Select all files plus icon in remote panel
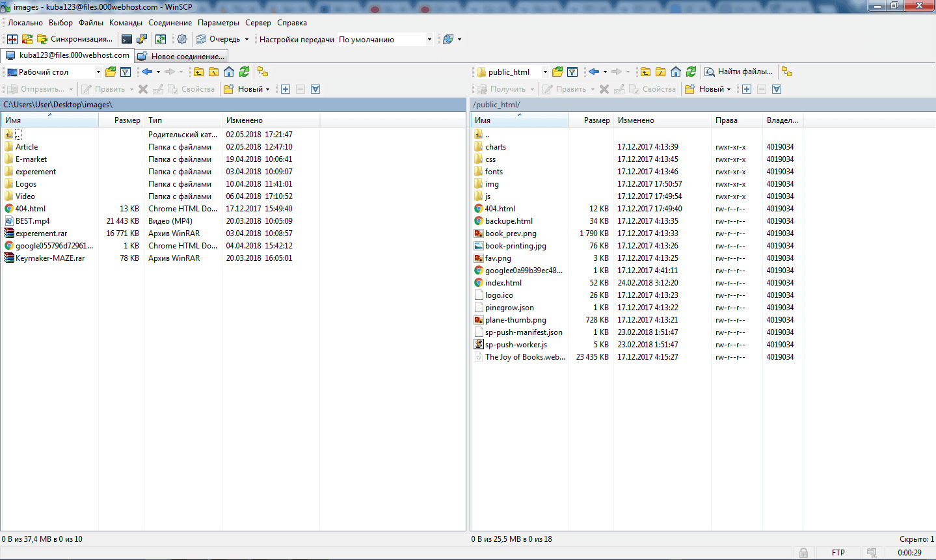936x560 pixels. click(747, 89)
